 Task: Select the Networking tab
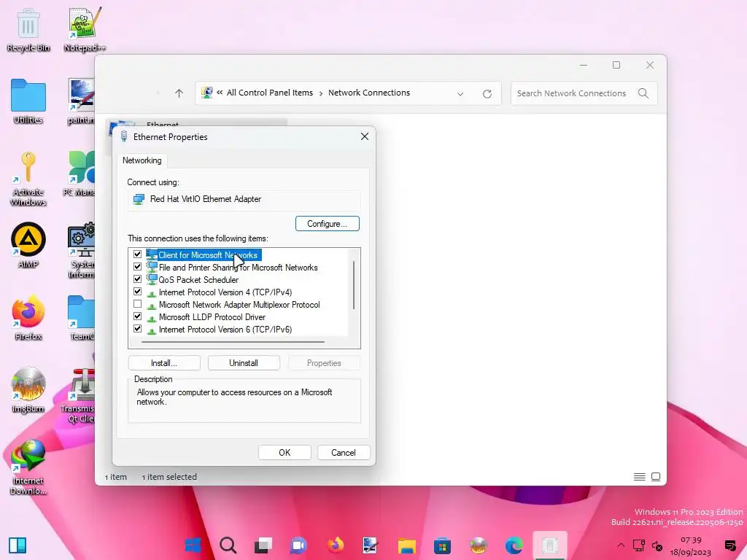coord(142,160)
